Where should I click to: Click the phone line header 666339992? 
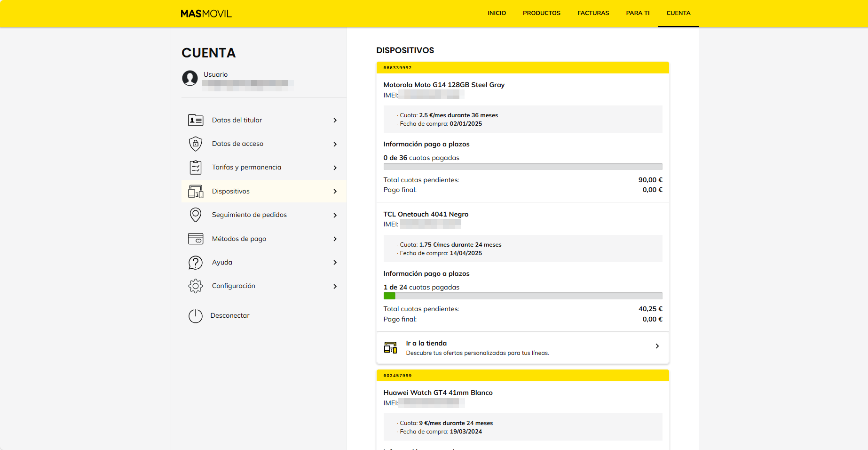(x=523, y=68)
